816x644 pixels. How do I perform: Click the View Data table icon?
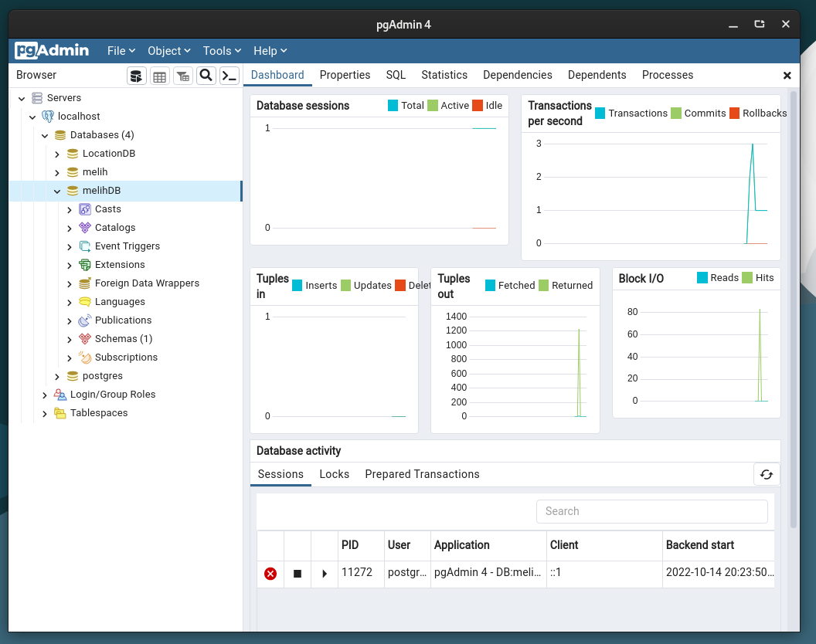pos(160,76)
